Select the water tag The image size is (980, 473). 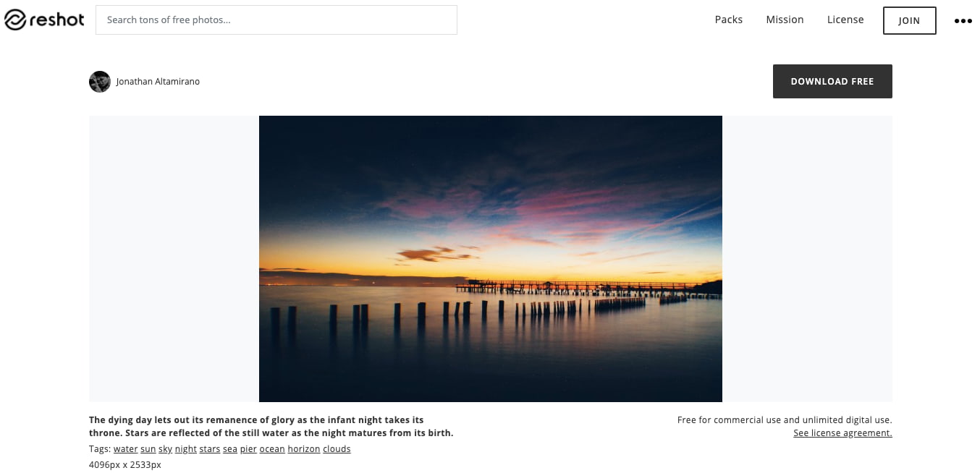125,449
